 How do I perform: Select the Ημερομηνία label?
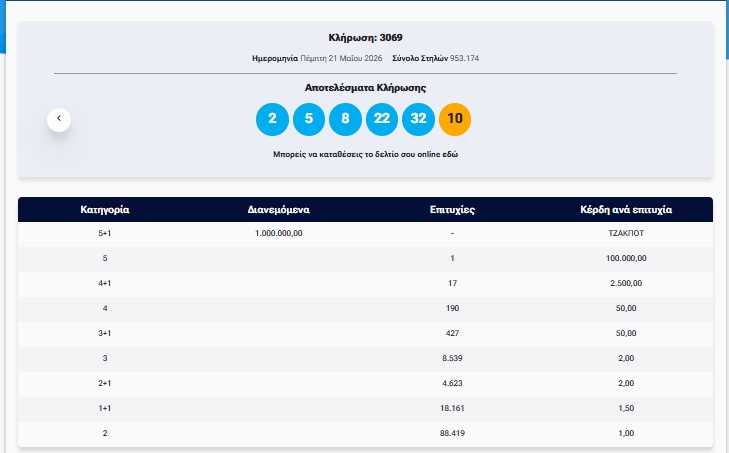275,58
